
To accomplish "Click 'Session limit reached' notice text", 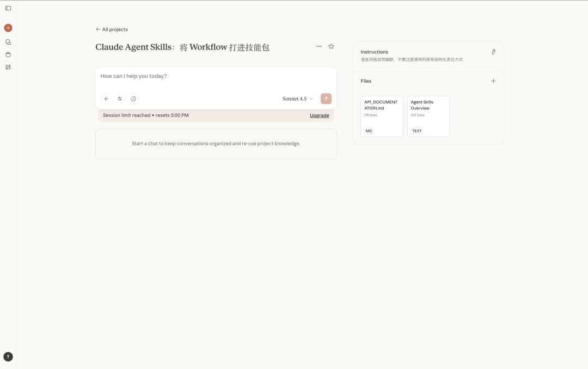I will (x=146, y=115).
